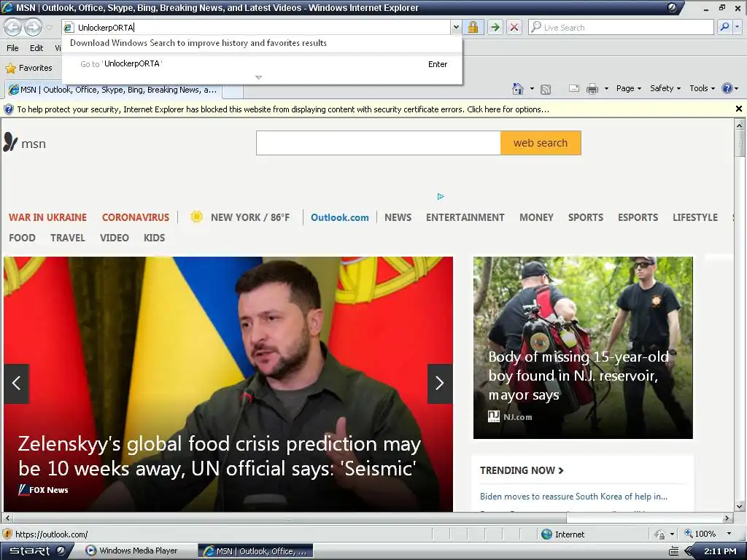Click the Print icon
Image resolution: width=747 pixels, height=560 pixels.
[592, 88]
